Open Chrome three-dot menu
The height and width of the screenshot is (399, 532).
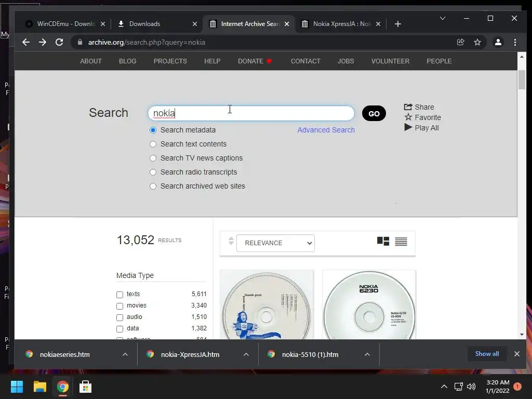[x=515, y=42]
